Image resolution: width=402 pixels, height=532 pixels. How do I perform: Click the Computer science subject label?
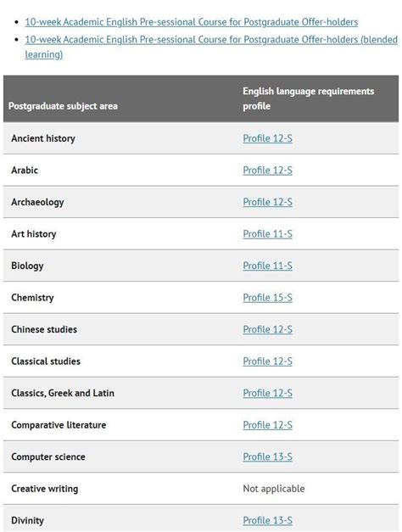click(x=48, y=457)
